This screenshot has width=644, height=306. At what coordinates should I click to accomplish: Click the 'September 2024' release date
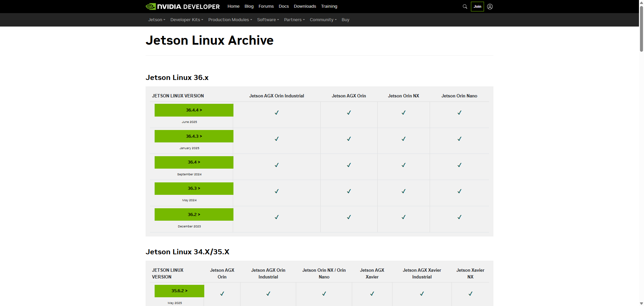pos(190,174)
